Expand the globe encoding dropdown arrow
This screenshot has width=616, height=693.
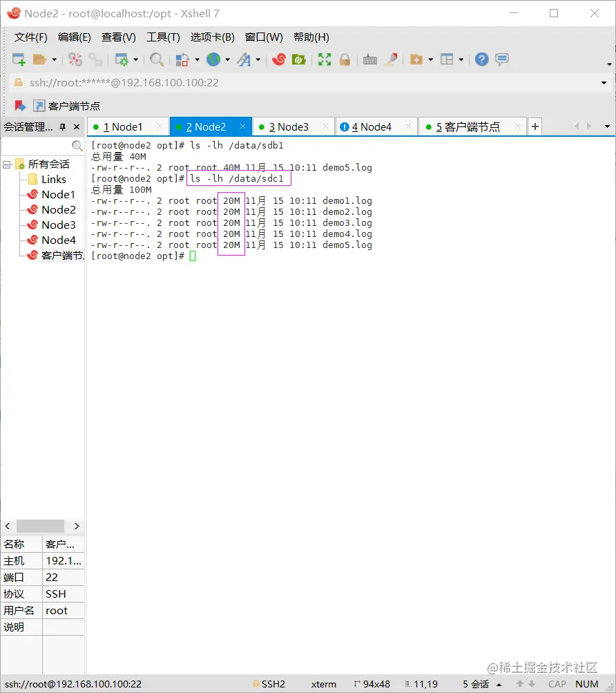pyautogui.click(x=228, y=59)
